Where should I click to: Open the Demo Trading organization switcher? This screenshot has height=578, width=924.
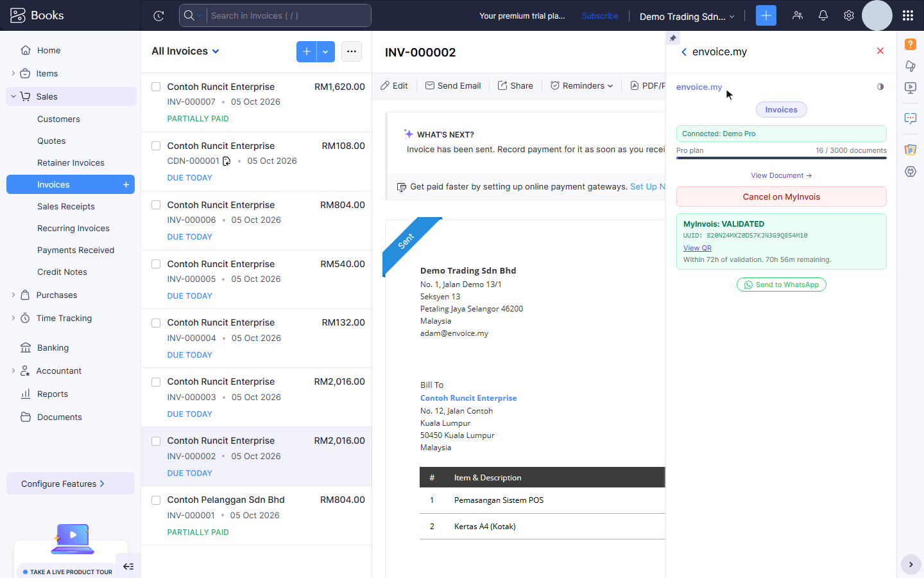687,16
